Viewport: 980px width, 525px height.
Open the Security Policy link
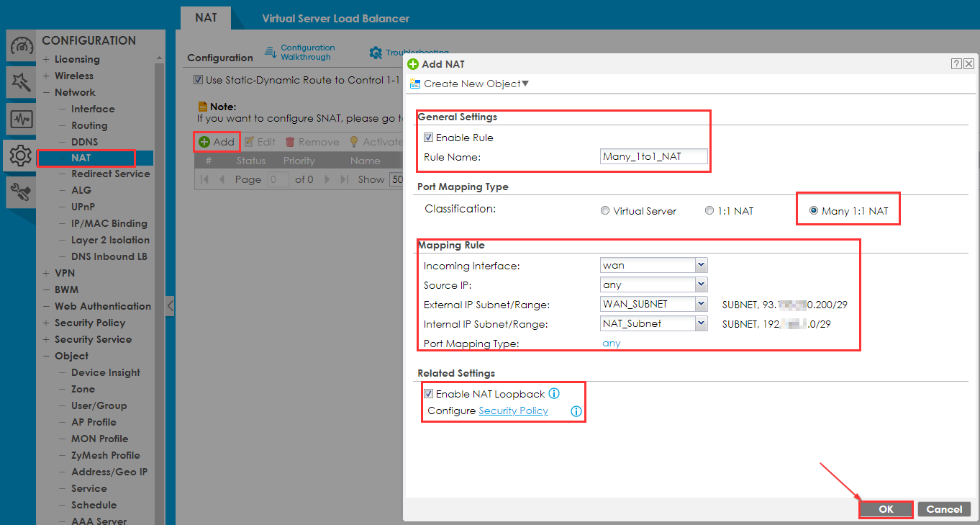(x=513, y=411)
